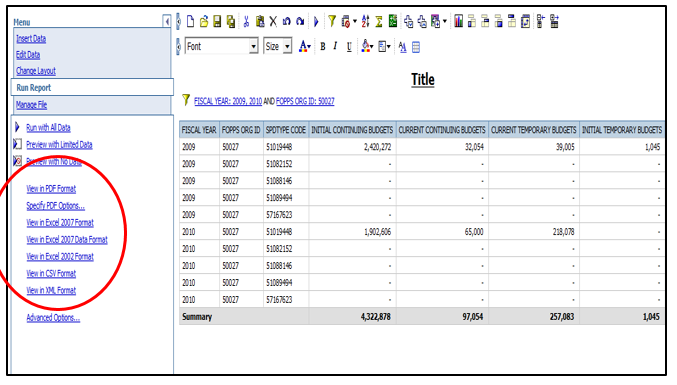Viewport: 677px width, 385px height.
Task: Open Advanced Options link
Action: coord(53,318)
